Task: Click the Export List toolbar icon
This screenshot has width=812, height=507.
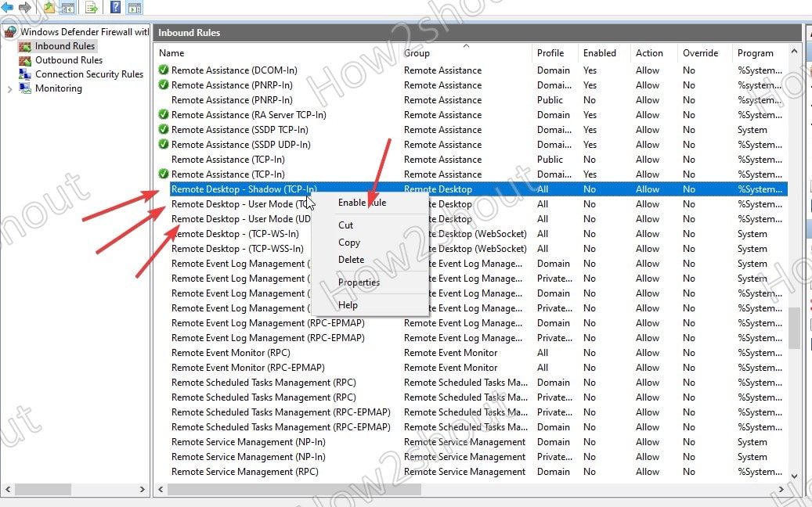Action: pos(91,7)
